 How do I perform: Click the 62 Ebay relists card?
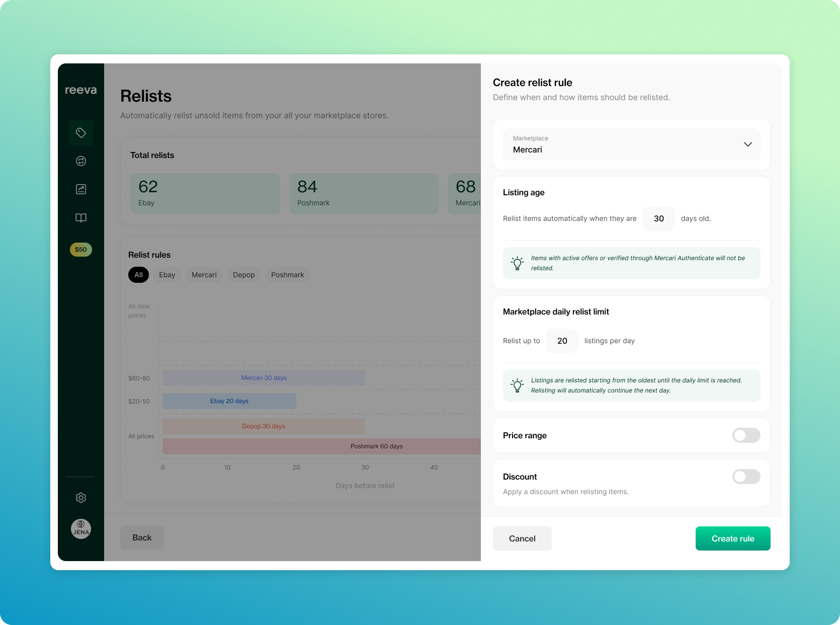tap(205, 194)
